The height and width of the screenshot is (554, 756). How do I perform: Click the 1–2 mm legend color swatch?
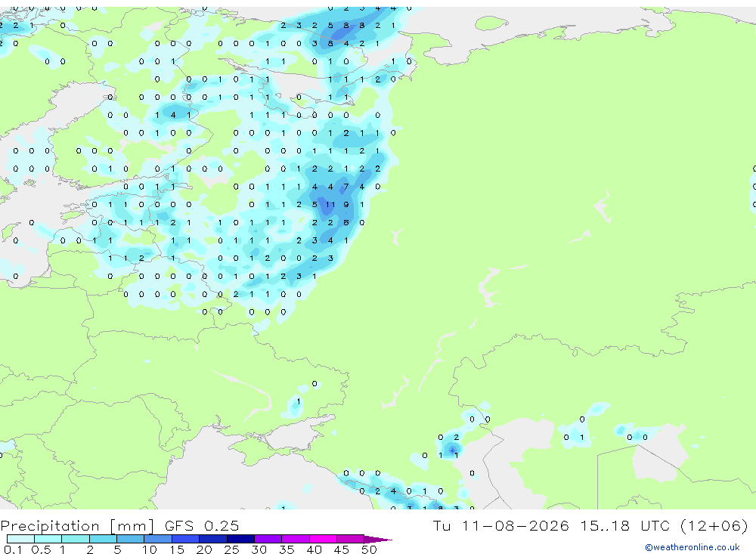pos(76,539)
